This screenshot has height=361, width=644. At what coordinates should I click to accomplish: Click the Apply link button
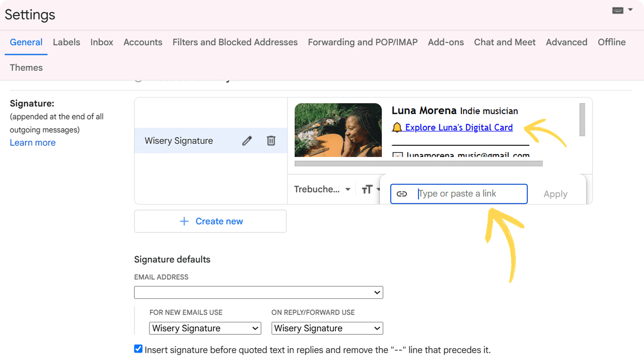(556, 194)
